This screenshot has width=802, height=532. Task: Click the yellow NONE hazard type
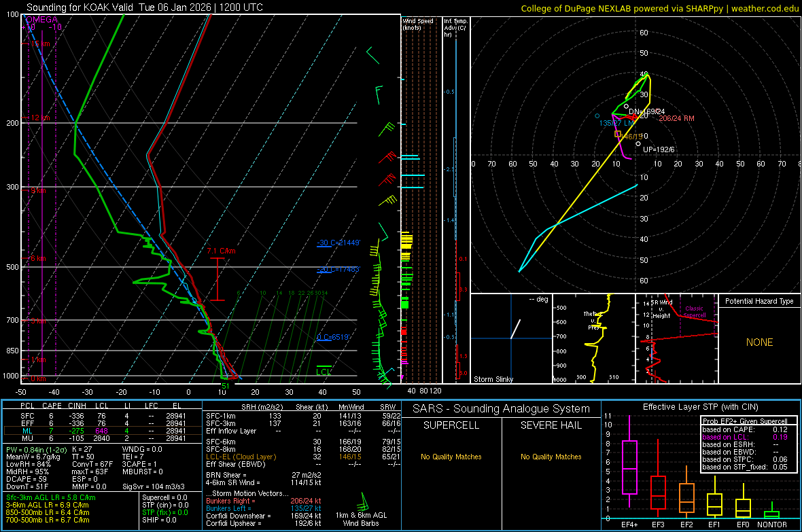coord(760,342)
